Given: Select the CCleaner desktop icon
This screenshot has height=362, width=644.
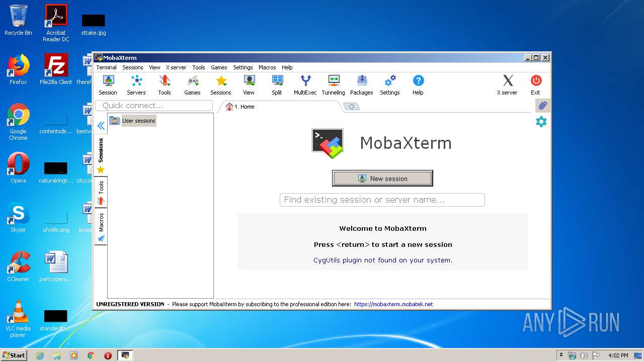Looking at the screenshot, I should [18, 266].
